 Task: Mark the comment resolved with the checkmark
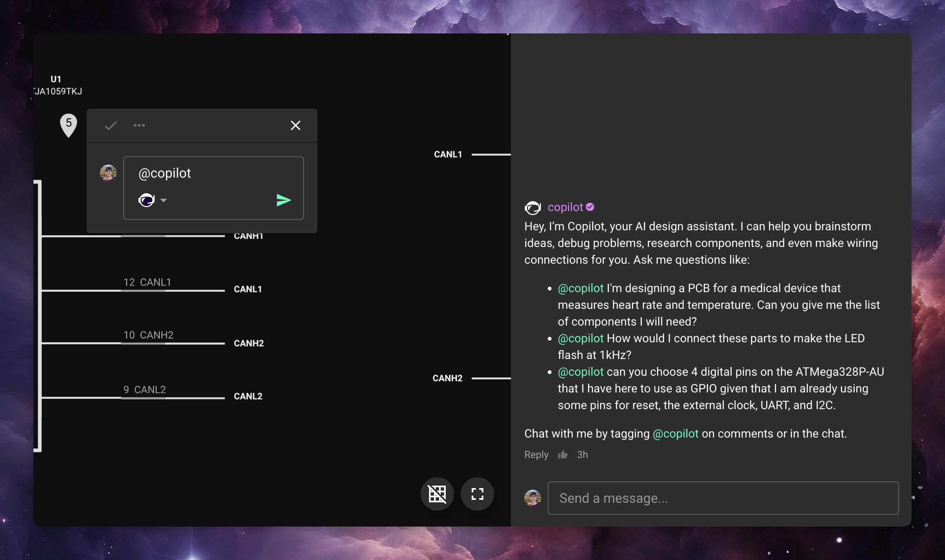pyautogui.click(x=110, y=125)
